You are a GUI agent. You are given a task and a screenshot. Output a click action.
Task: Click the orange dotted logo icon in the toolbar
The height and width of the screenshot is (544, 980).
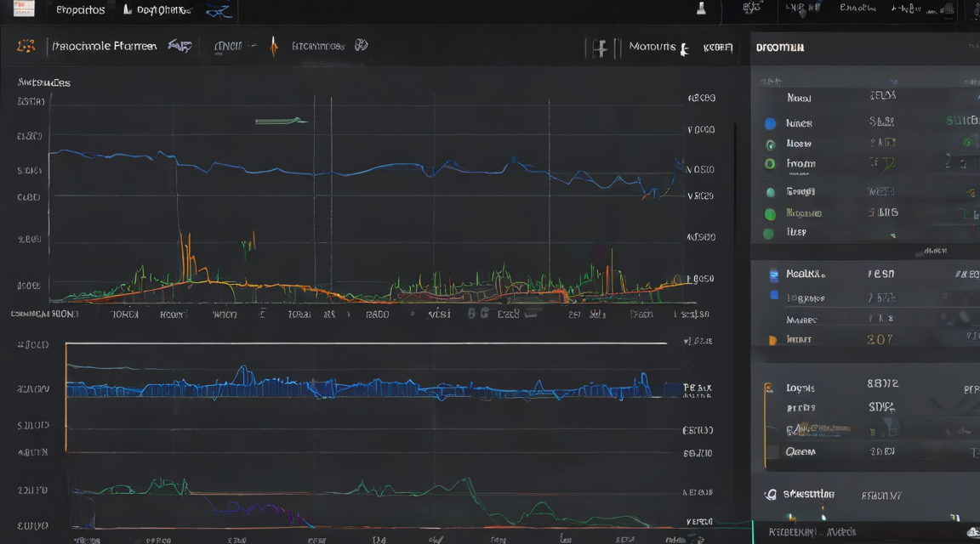pos(26,46)
